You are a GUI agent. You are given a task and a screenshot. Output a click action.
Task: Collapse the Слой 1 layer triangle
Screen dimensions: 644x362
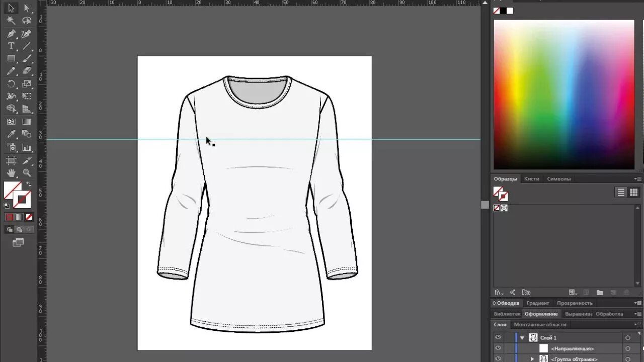522,338
